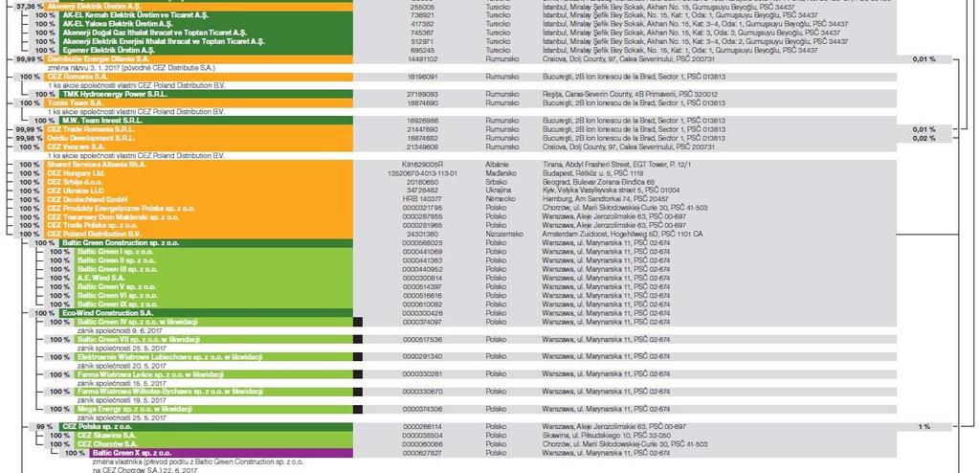
Task: Select registration number HRB 140377
Action: click(x=422, y=198)
